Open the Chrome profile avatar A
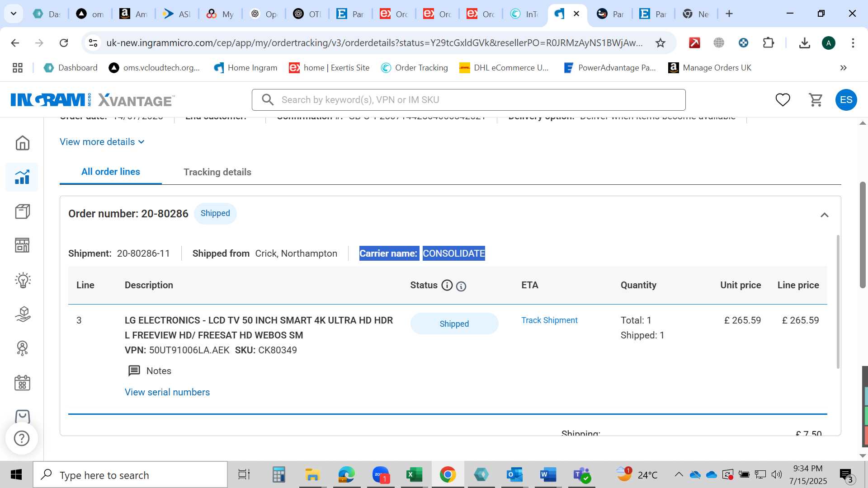868x488 pixels. (x=828, y=43)
